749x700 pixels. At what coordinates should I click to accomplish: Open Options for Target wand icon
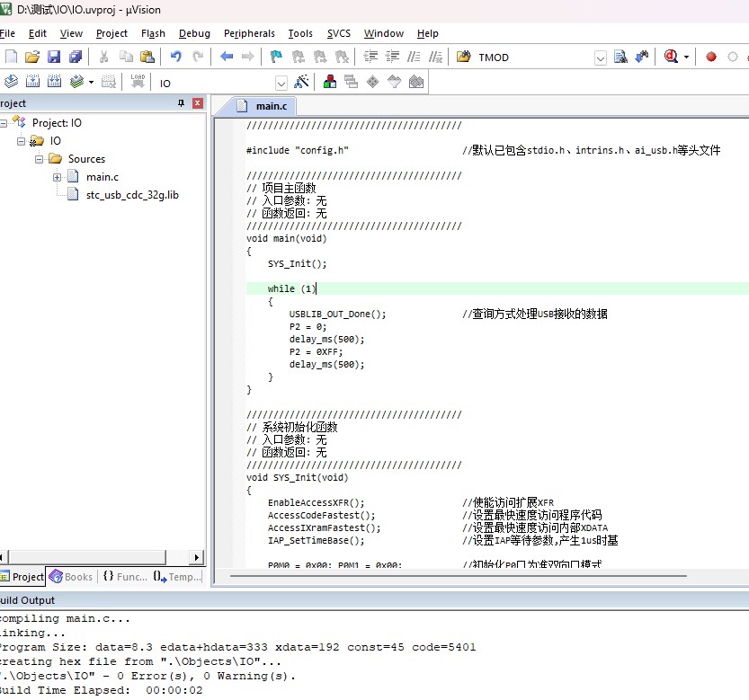tap(302, 82)
